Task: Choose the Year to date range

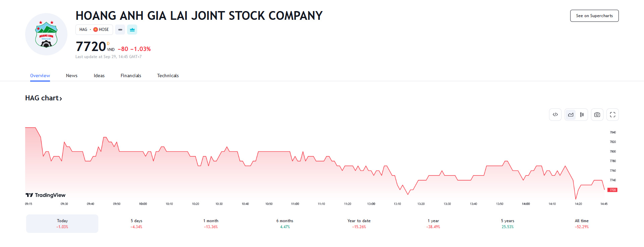Action: tap(359, 224)
